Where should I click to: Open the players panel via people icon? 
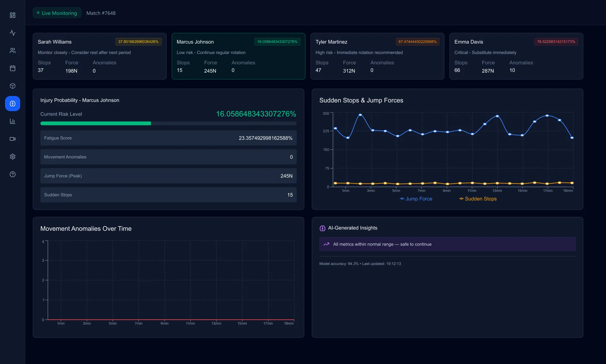click(x=12, y=51)
